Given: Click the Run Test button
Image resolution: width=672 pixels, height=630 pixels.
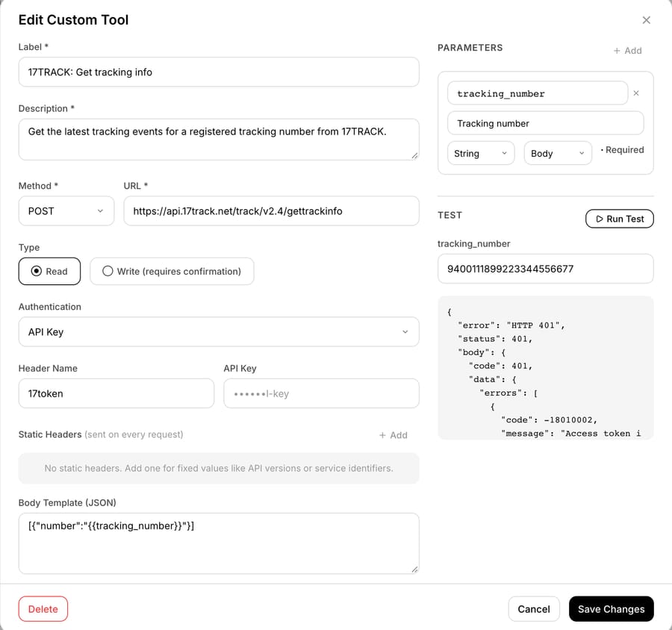Looking at the screenshot, I should click(619, 219).
